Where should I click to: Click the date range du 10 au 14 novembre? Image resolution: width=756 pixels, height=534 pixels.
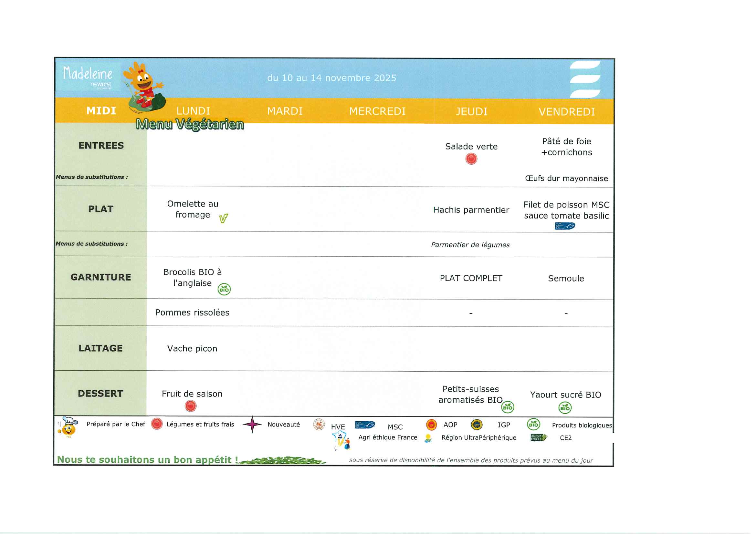[x=331, y=78]
